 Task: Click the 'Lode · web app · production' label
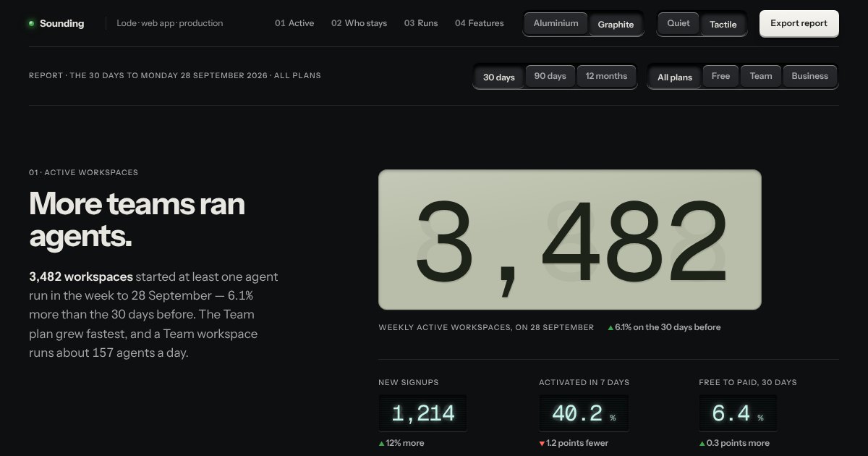(x=170, y=23)
